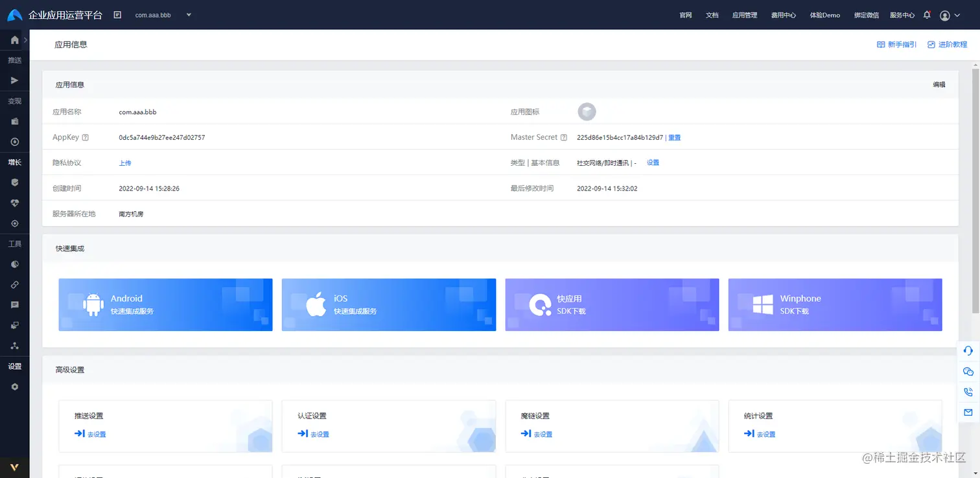Click the paper-plane push icon in sidebar
Viewport: 980px width, 478px height.
click(14, 80)
